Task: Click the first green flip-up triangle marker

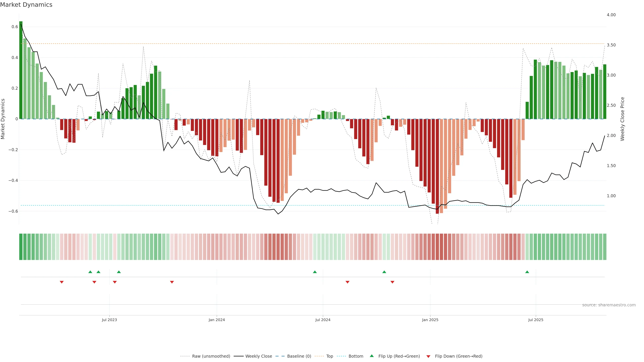Action: pos(90,272)
